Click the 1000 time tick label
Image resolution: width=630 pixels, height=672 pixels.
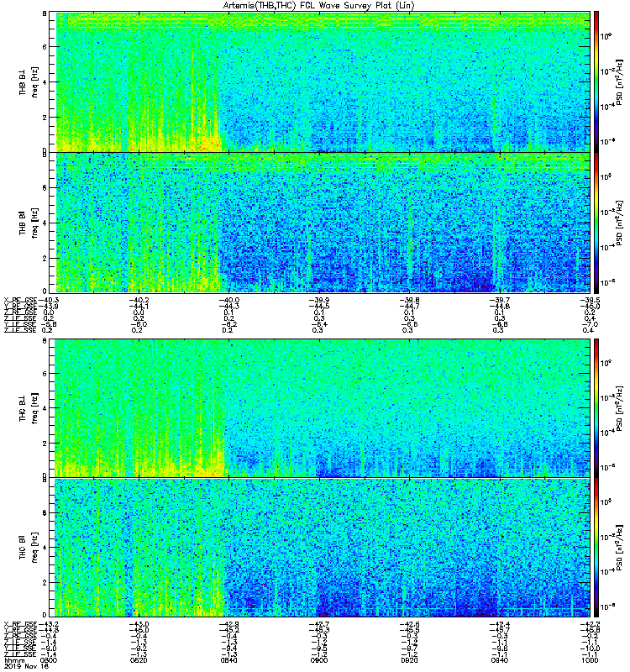[x=590, y=660]
